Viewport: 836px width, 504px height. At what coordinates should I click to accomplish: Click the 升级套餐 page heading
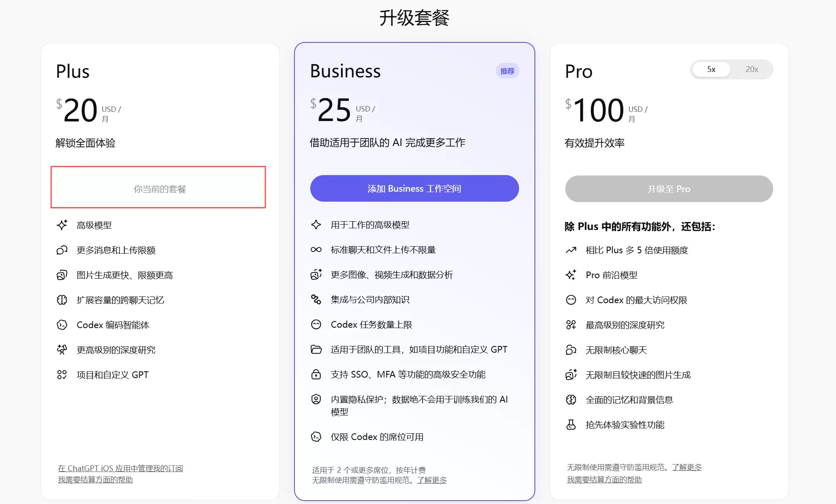click(x=414, y=18)
